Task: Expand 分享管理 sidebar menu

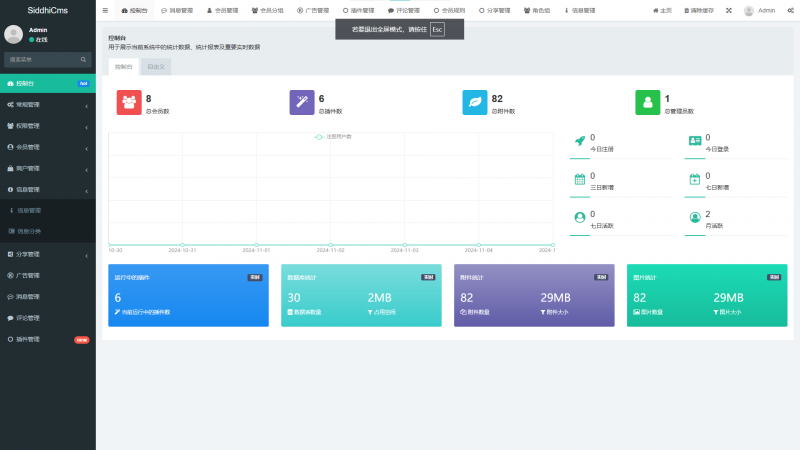Action: pos(47,254)
